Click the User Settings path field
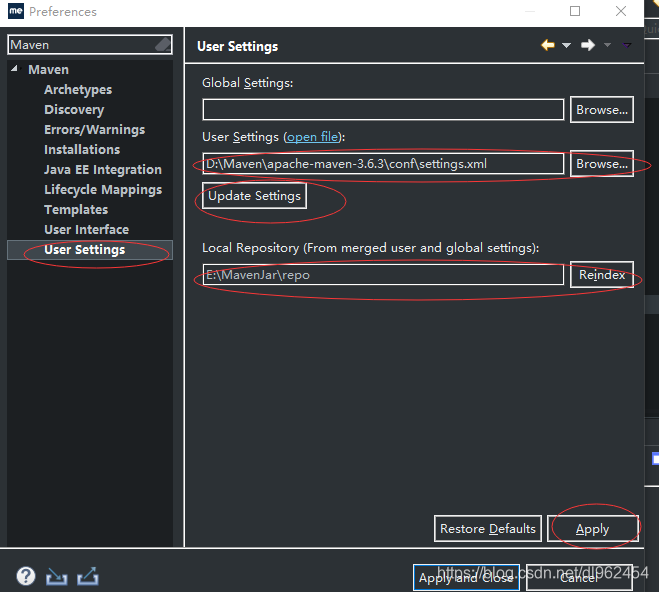The image size is (659, 592). pos(383,163)
